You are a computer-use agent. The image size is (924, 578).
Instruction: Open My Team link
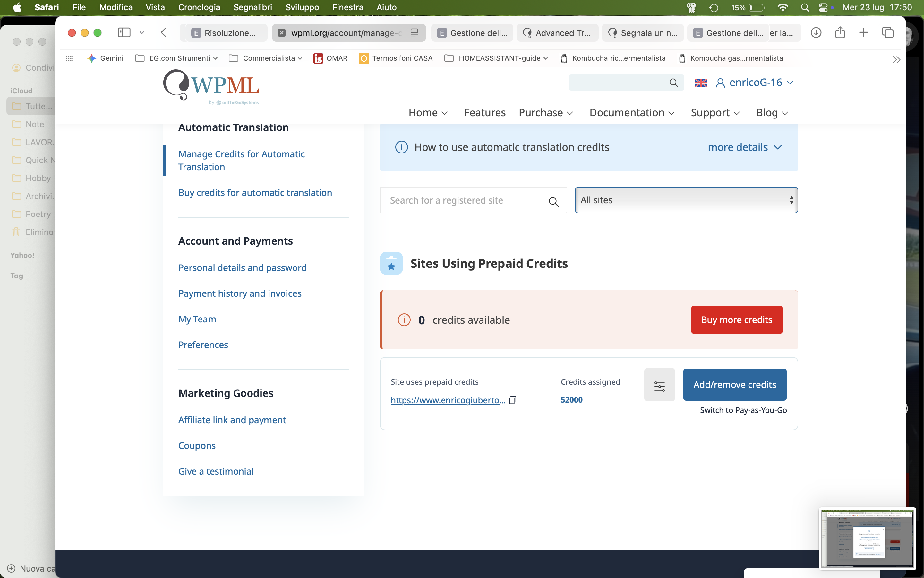click(197, 319)
